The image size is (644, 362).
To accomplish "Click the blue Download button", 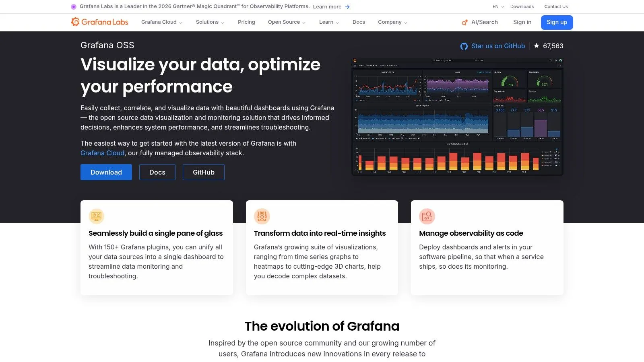I will pyautogui.click(x=106, y=172).
